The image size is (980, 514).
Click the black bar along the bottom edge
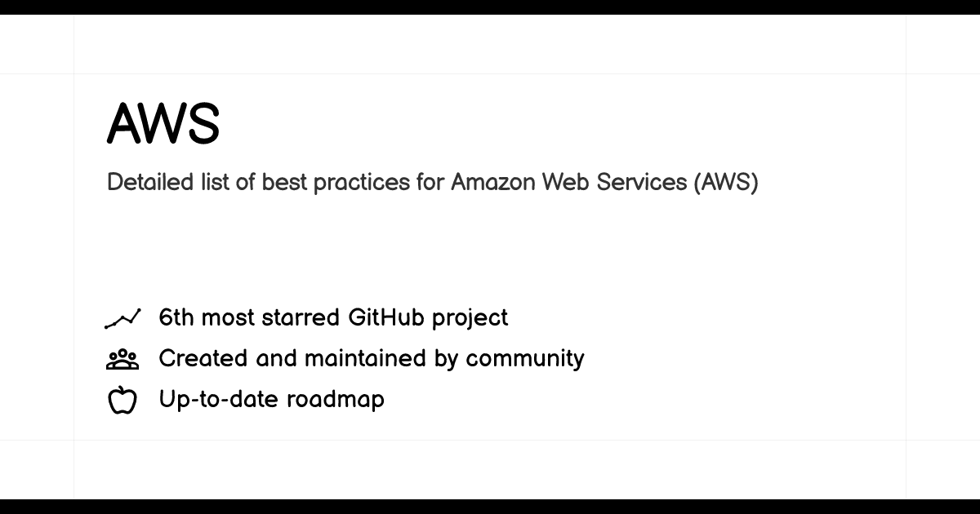(490, 507)
